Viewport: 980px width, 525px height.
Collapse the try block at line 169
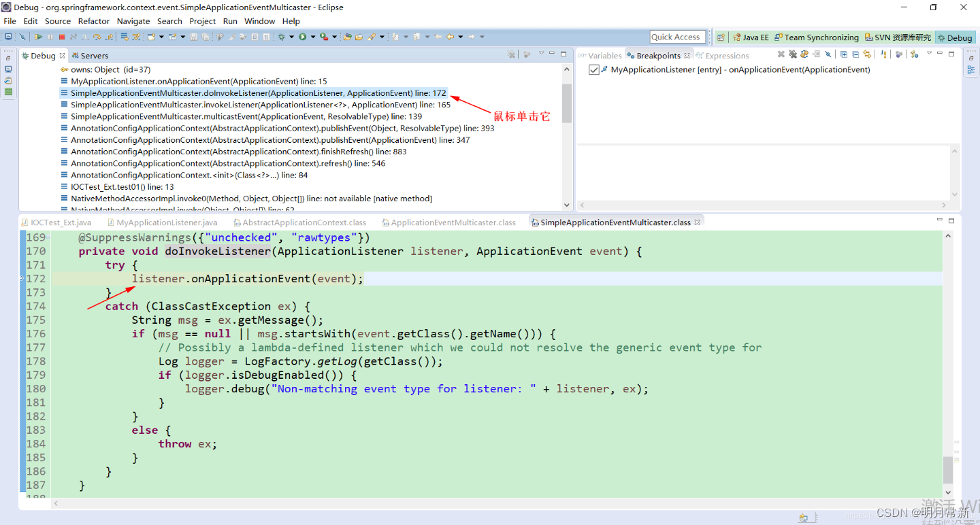[47, 237]
